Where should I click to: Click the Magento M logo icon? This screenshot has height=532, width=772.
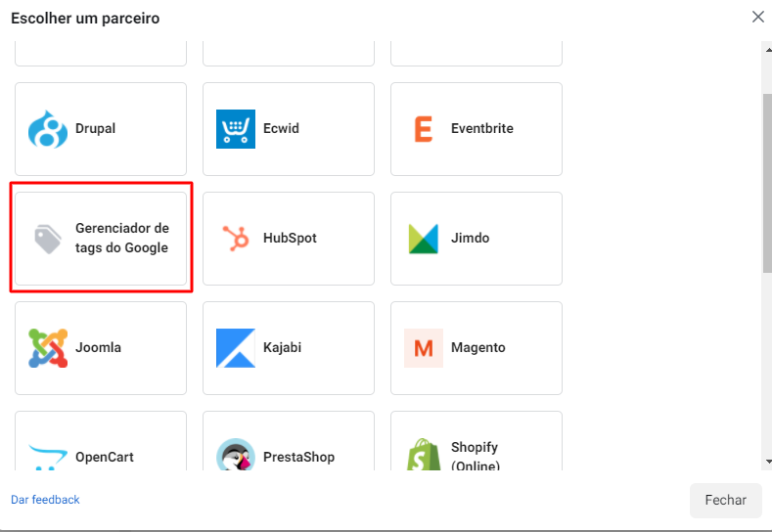[424, 348]
